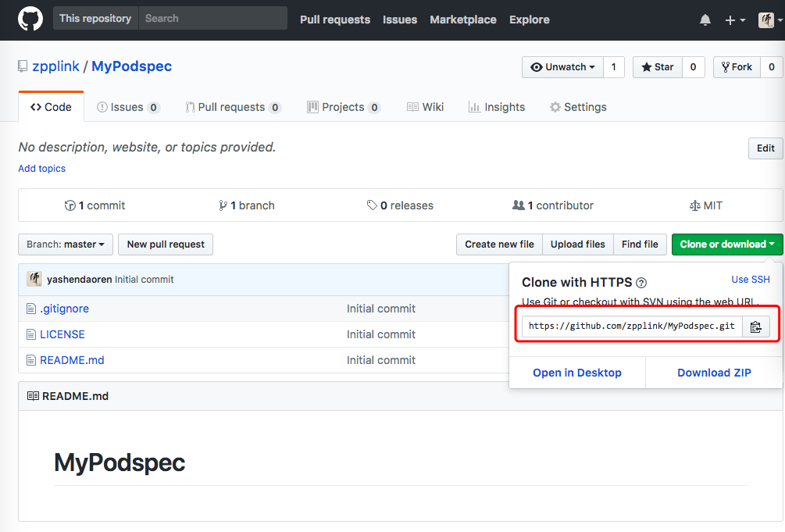Click the help icon beside Clone with HTTPS
785x532 pixels.
tap(641, 283)
